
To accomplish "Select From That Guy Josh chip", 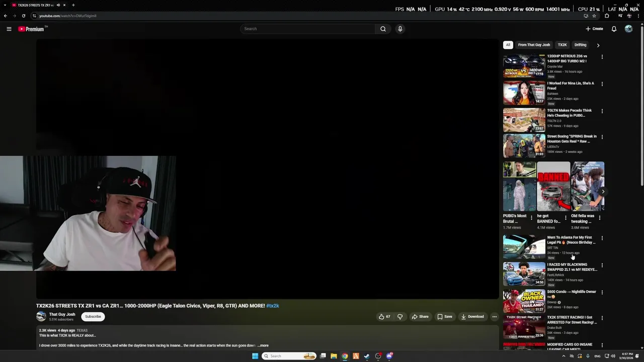I will 534,45.
